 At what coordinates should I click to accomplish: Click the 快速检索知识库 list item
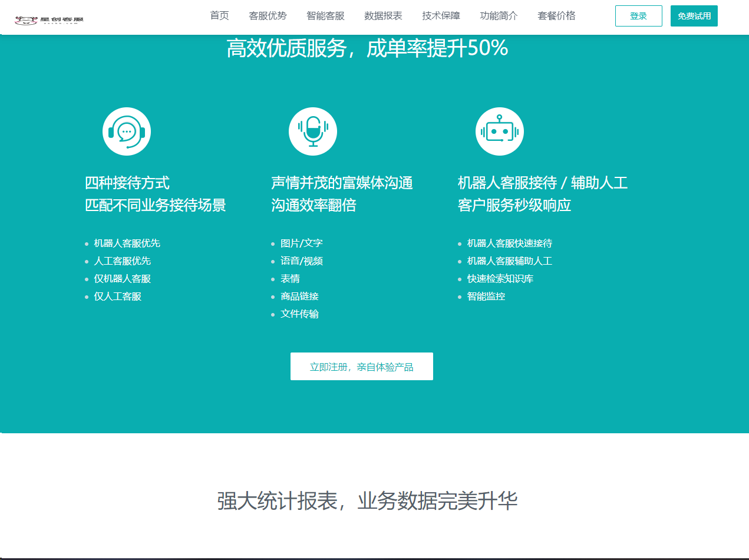500,279
